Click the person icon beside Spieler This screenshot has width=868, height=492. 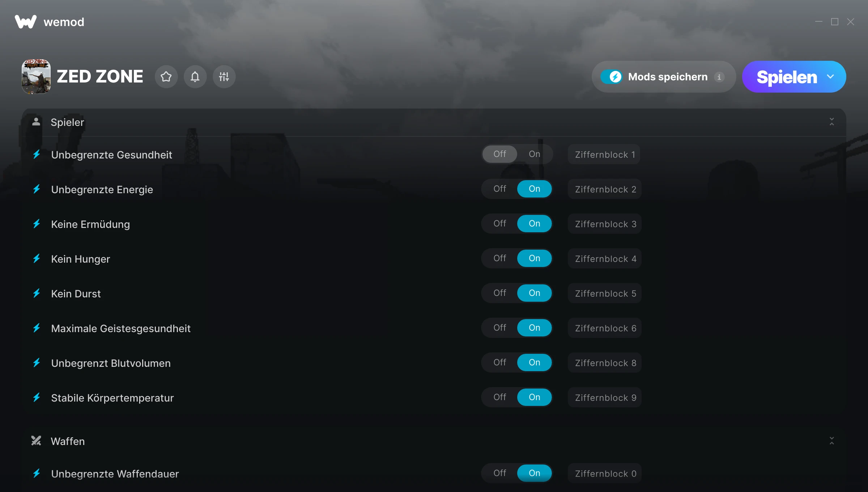[36, 122]
